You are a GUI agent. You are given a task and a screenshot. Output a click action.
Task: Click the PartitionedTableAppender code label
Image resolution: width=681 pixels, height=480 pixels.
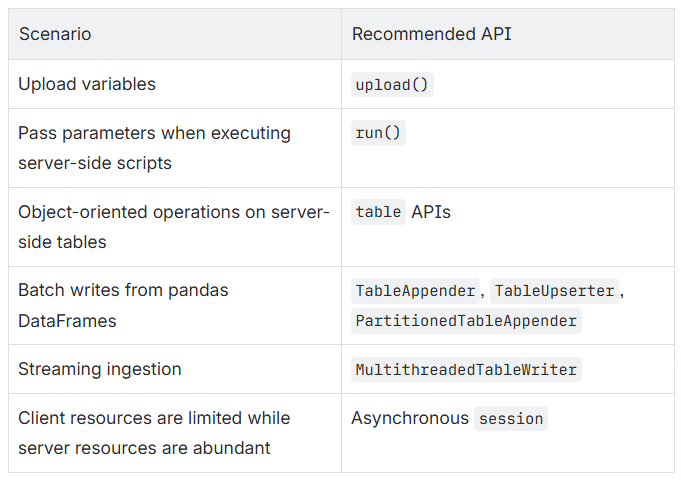pyautogui.click(x=466, y=321)
